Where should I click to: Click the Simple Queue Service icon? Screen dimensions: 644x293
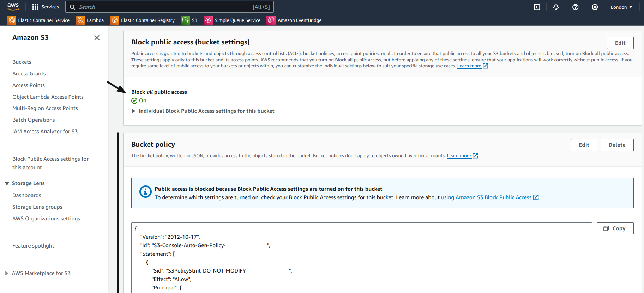pyautogui.click(x=208, y=20)
